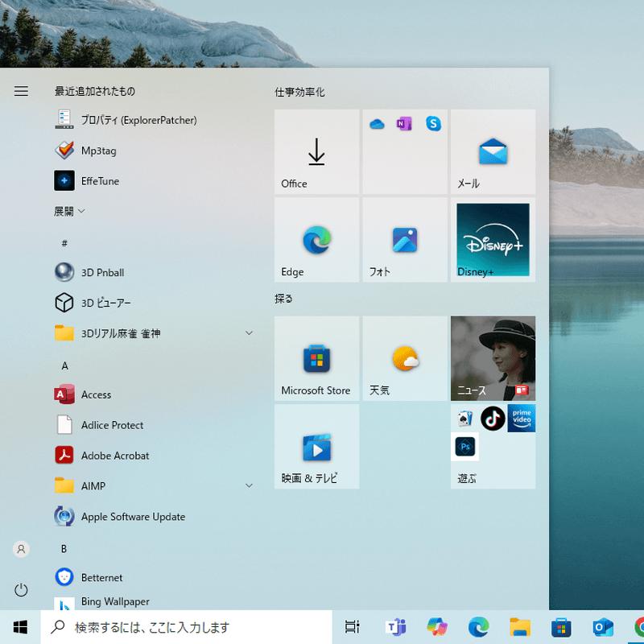This screenshot has height=644, width=644.
Task: Open the Skype icon in the tile folder
Action: pos(433,123)
